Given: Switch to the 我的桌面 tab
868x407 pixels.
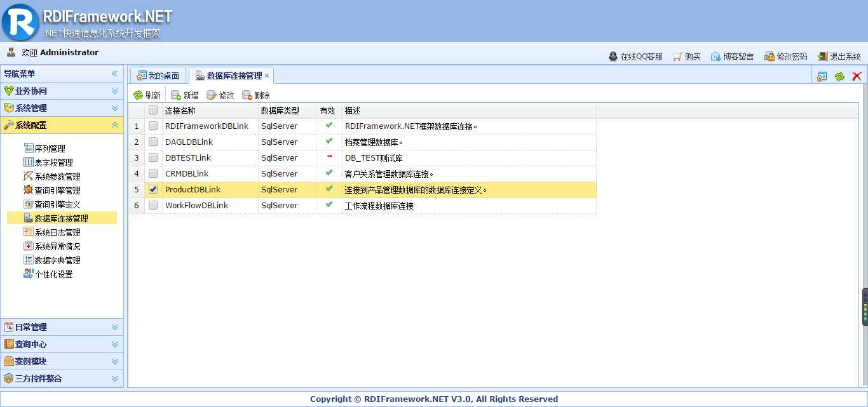Looking at the screenshot, I should click(159, 76).
